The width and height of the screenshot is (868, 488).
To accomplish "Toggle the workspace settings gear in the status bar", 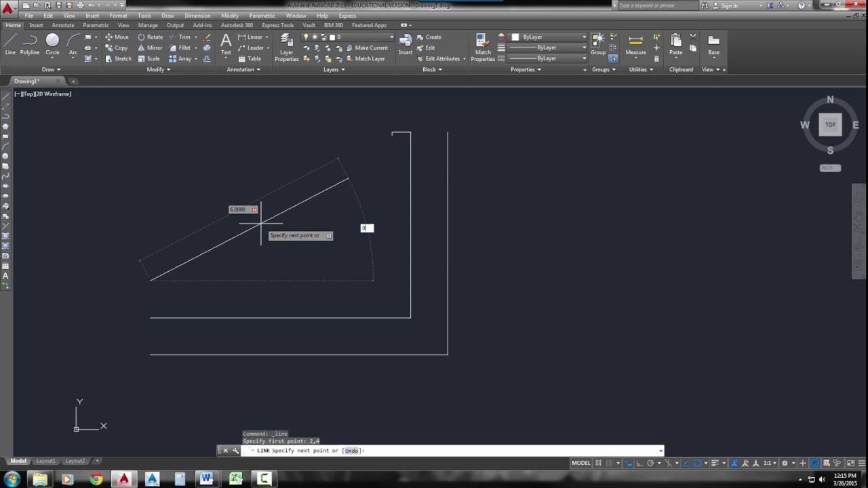I will pyautogui.click(x=785, y=463).
